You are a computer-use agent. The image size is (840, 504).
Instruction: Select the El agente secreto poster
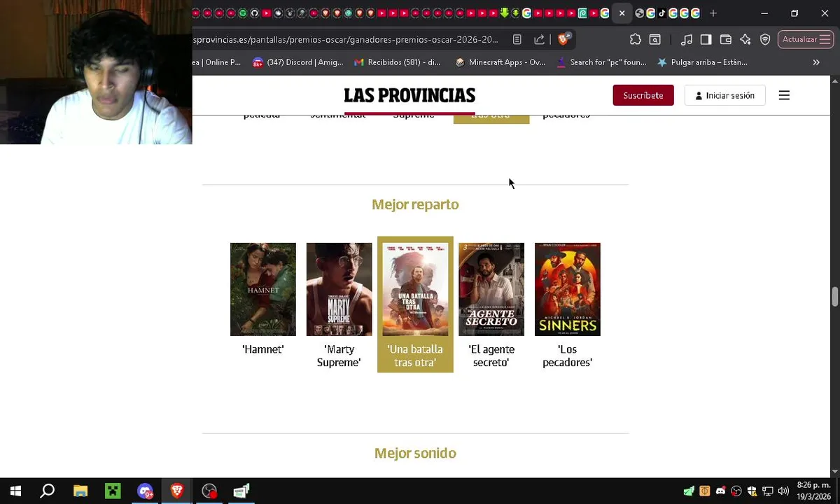(x=491, y=289)
